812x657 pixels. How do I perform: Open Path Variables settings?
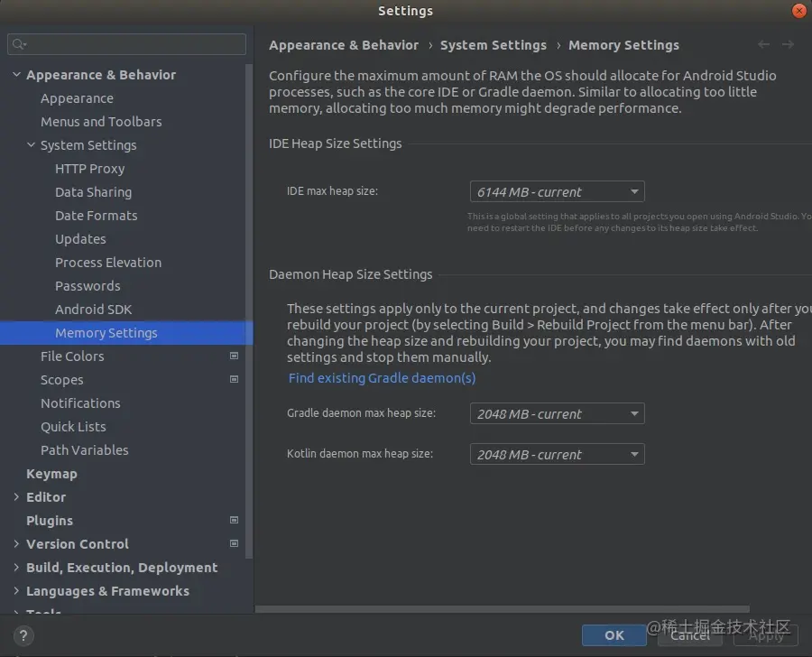coord(85,450)
